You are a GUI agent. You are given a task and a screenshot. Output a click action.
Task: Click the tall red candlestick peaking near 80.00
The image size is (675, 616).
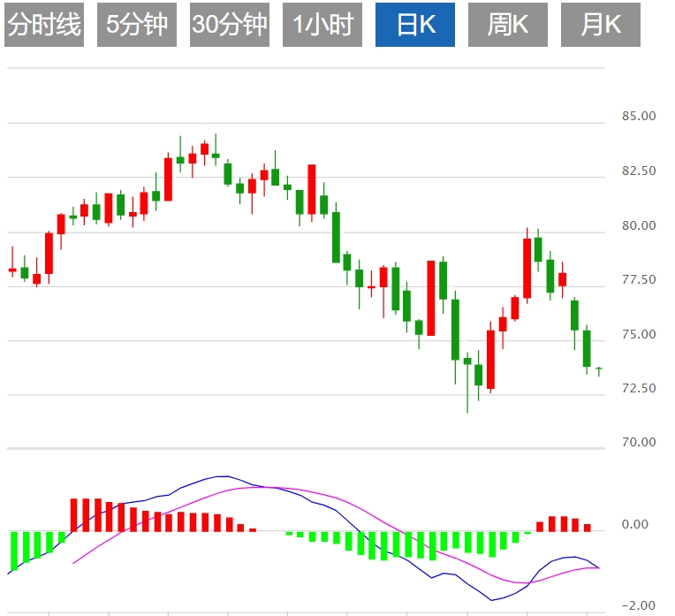coord(527,268)
